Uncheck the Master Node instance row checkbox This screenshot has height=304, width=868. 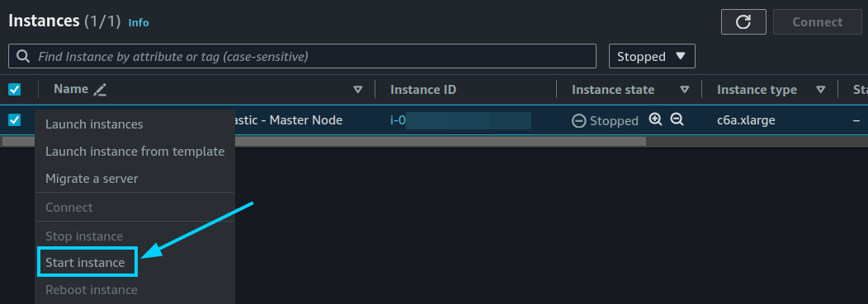point(14,119)
